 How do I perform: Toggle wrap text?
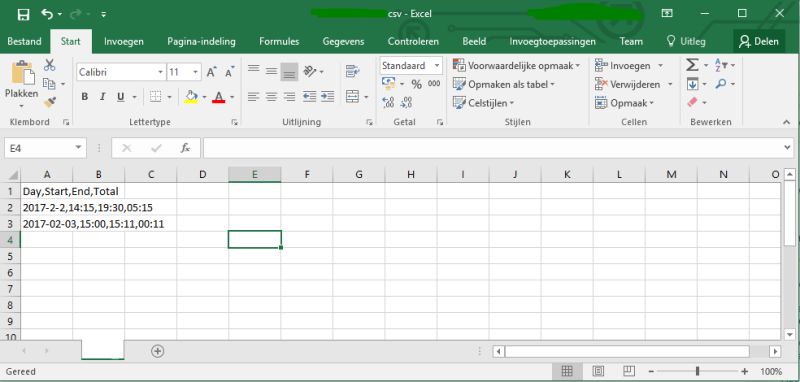(x=352, y=71)
